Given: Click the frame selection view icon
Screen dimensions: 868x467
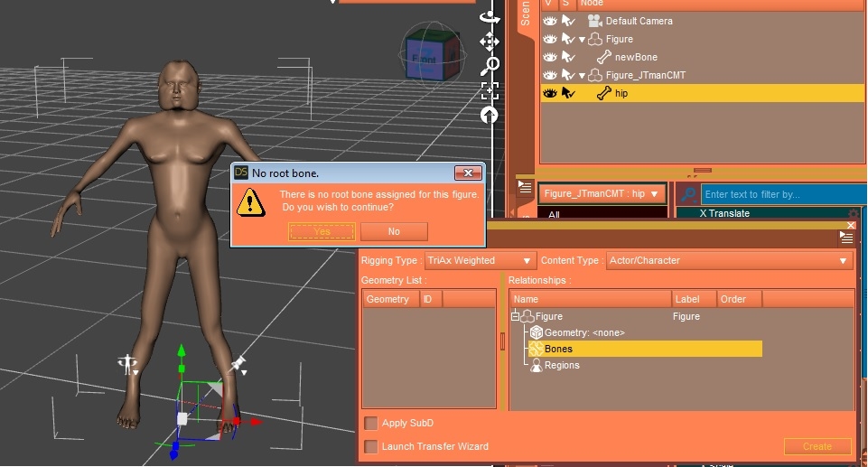Looking at the screenshot, I should [x=490, y=89].
